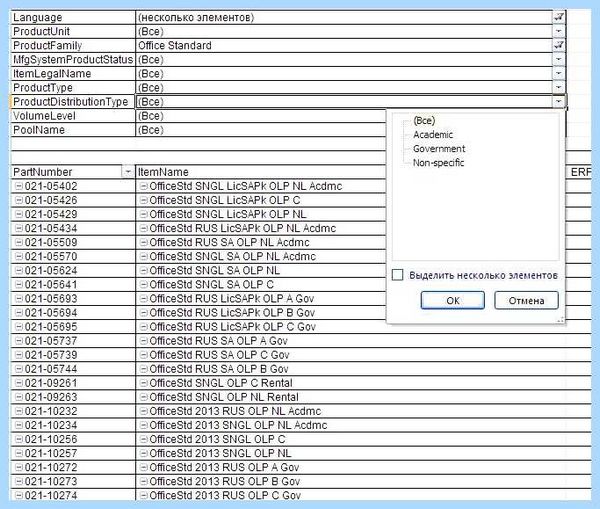Collapse part number 021-10257 row
This screenshot has width=600, height=509.
pos(19,453)
